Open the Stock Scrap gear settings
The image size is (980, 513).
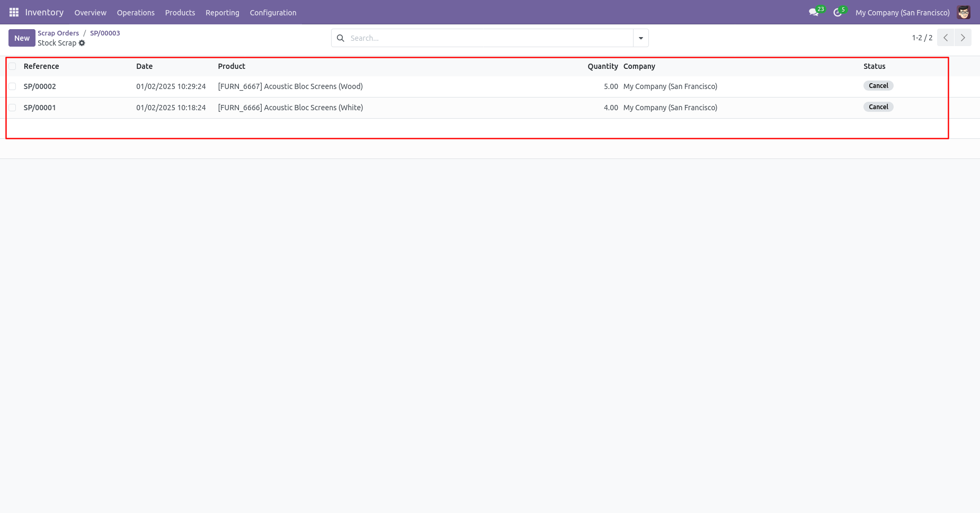click(82, 43)
